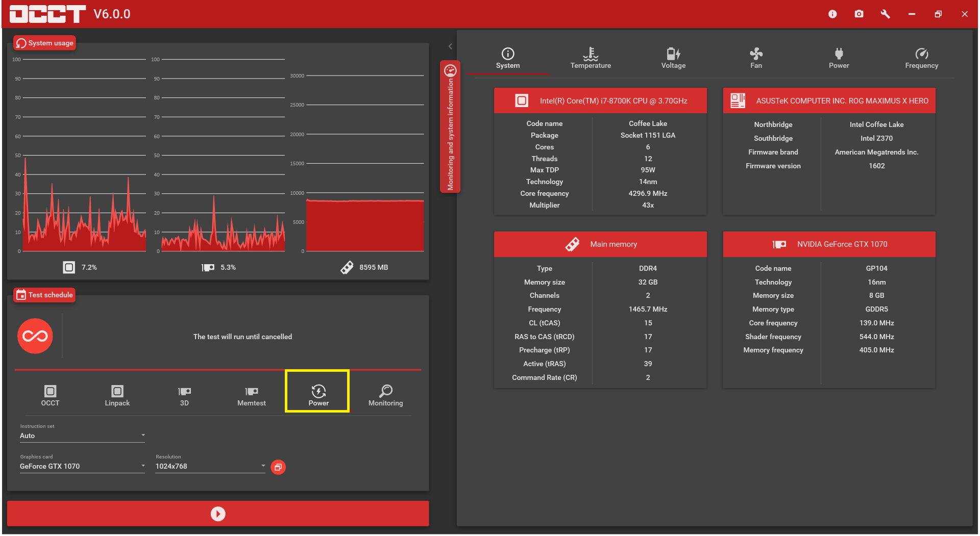This screenshot has width=980, height=536.
Task: Click the 'The test will run until cancelled' text
Action: coord(242,337)
